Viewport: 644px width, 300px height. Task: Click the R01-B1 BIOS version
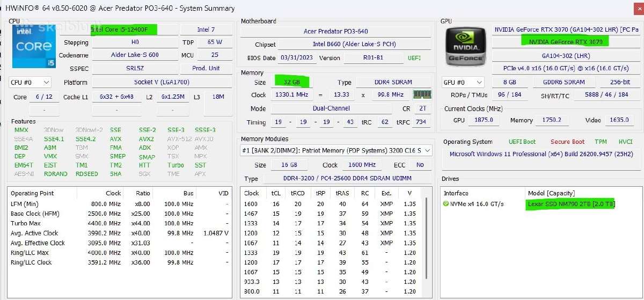373,57
